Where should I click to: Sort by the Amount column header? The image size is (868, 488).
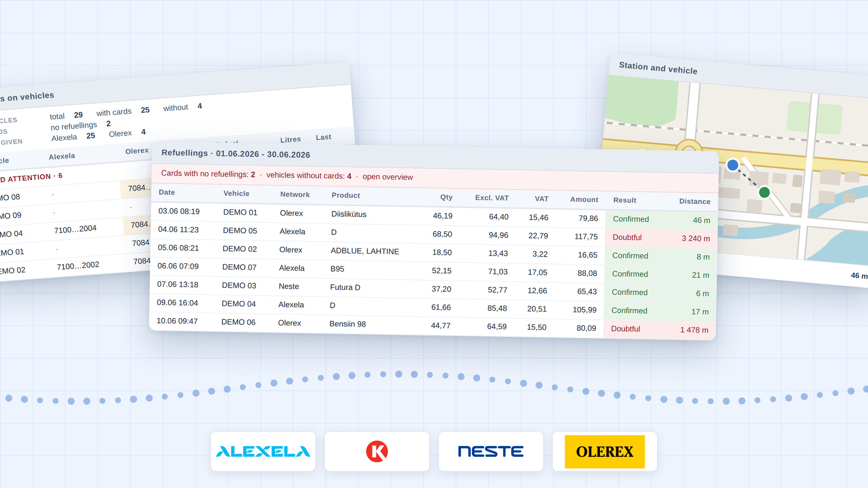point(584,199)
